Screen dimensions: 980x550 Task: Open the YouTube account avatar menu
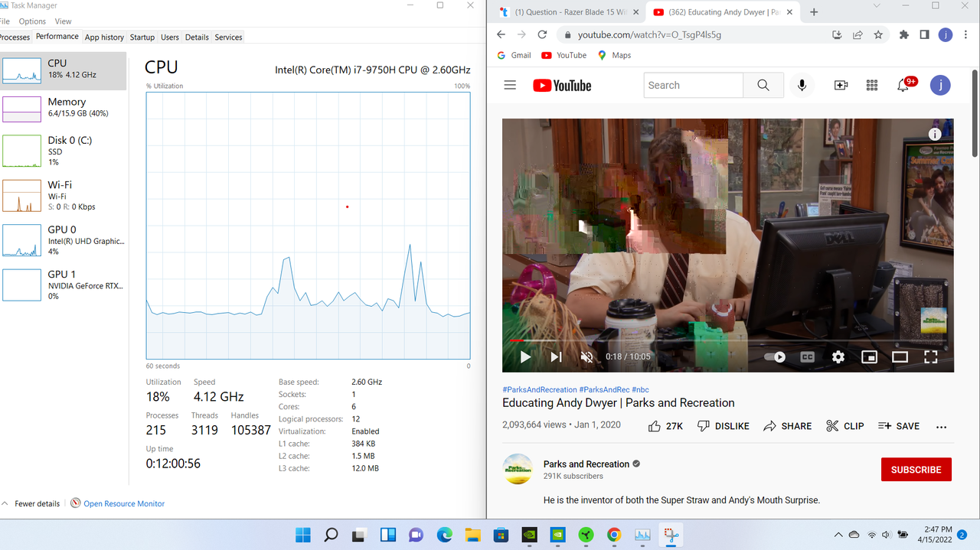[x=940, y=85]
